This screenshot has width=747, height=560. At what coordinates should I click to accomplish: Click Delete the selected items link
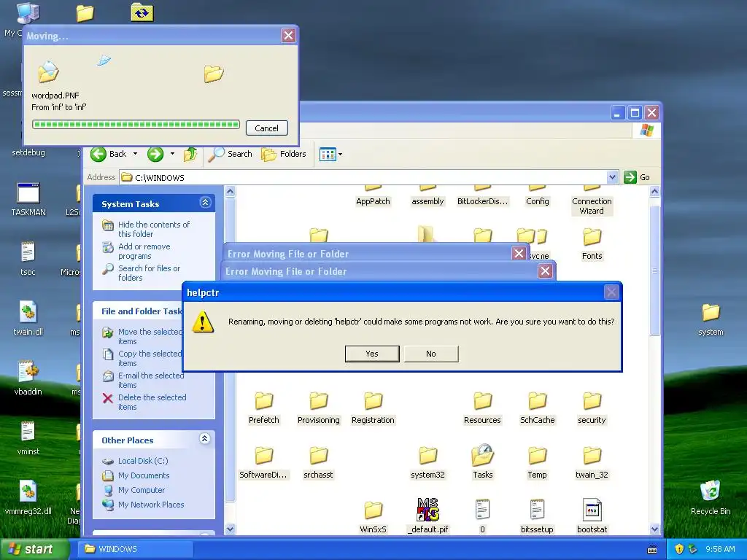[x=152, y=402]
